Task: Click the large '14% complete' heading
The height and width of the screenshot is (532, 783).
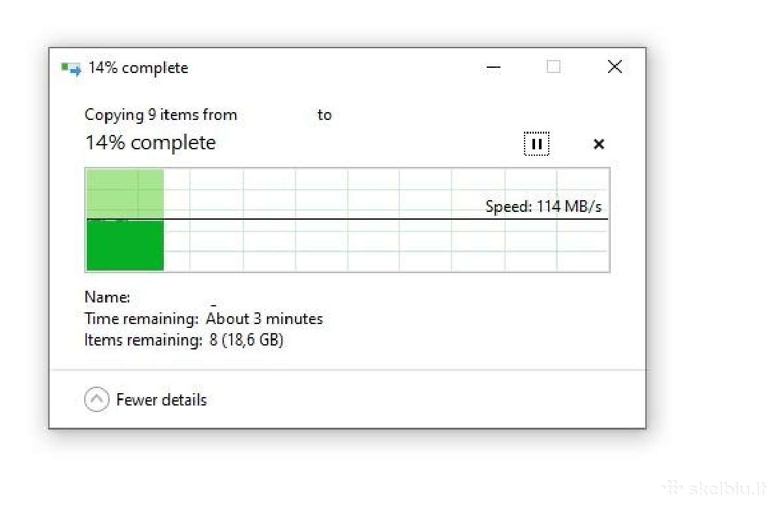Action: coord(150,143)
